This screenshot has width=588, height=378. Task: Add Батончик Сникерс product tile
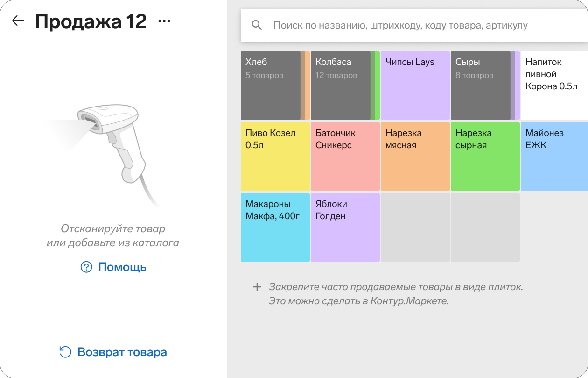(345, 157)
